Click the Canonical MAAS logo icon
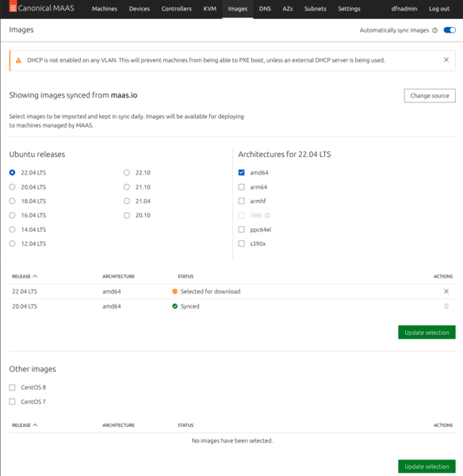The image size is (463, 476). 13,6
